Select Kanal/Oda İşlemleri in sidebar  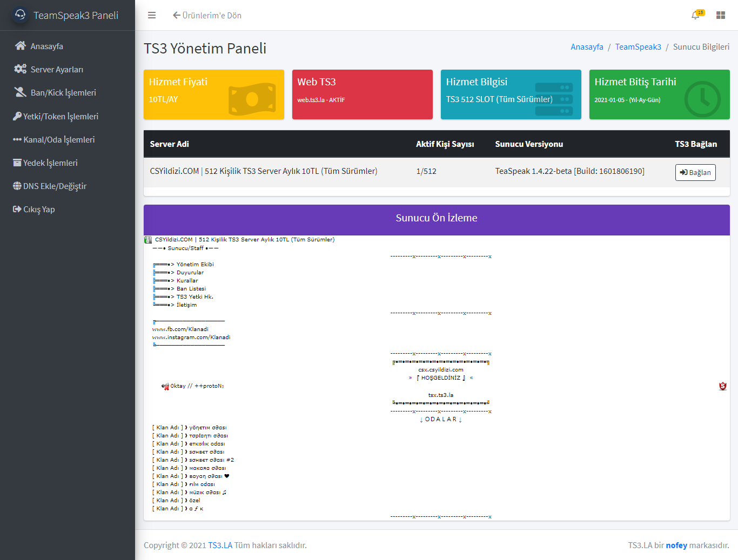pos(59,139)
